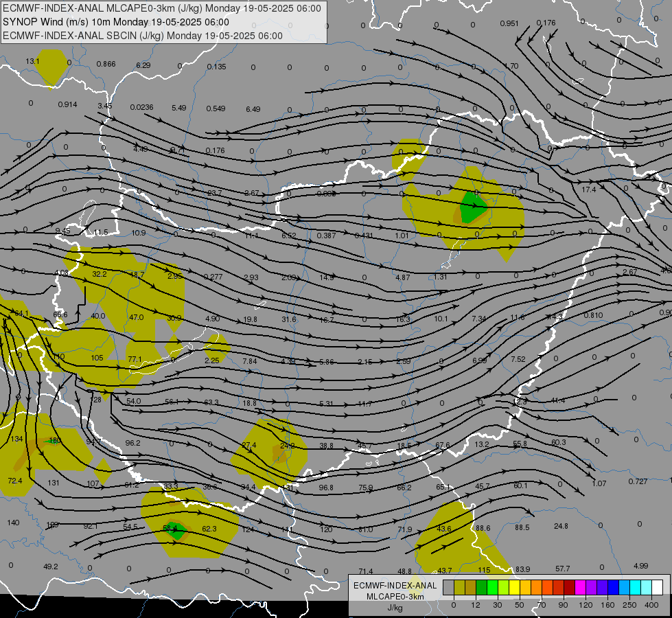672x618 pixels.
Task: Click the map value 66.6
Action: [60, 314]
